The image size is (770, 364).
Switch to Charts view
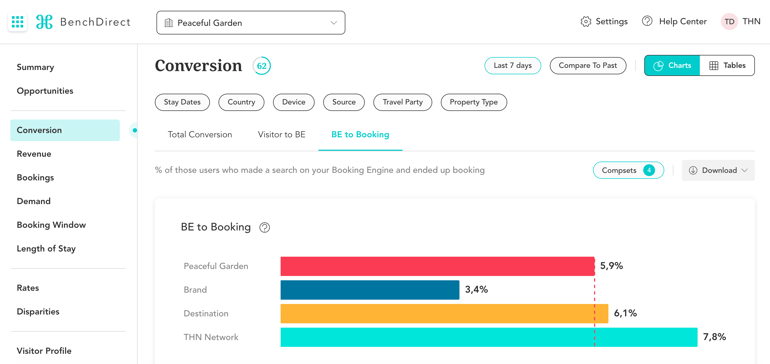coord(672,65)
